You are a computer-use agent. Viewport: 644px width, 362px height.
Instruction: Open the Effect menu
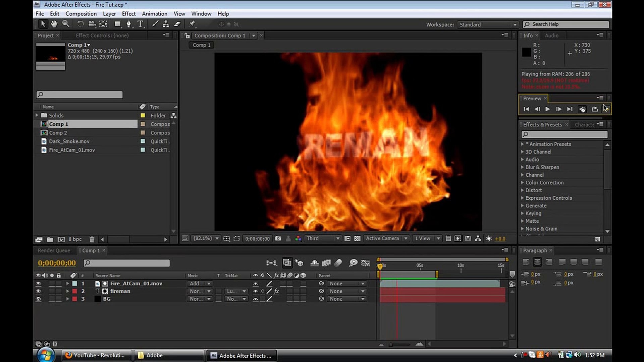(129, 14)
